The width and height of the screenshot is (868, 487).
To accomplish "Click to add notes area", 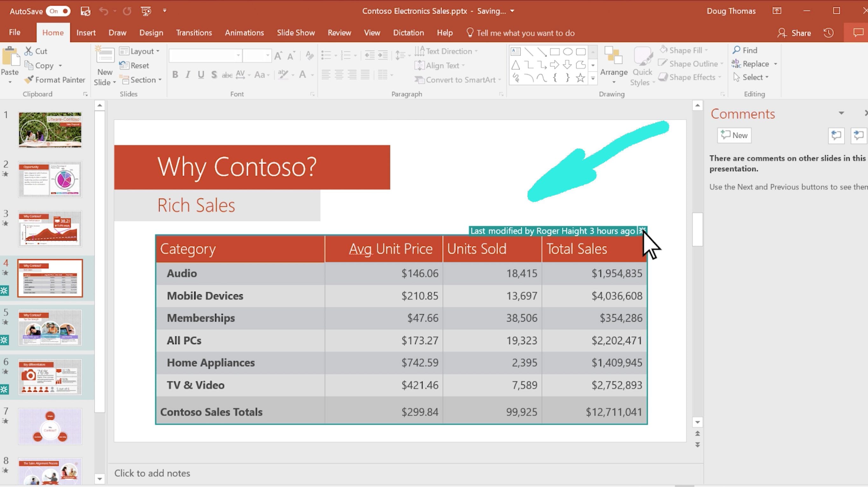I will pyautogui.click(x=152, y=473).
